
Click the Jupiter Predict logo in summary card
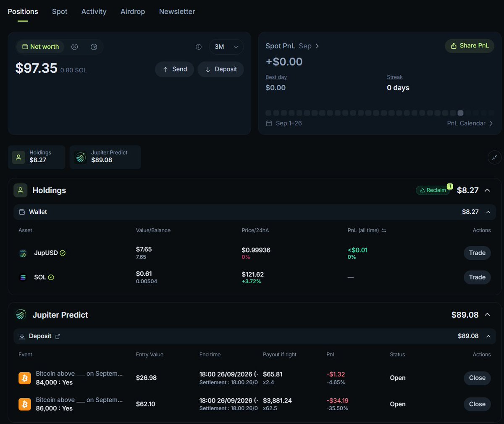(x=80, y=157)
